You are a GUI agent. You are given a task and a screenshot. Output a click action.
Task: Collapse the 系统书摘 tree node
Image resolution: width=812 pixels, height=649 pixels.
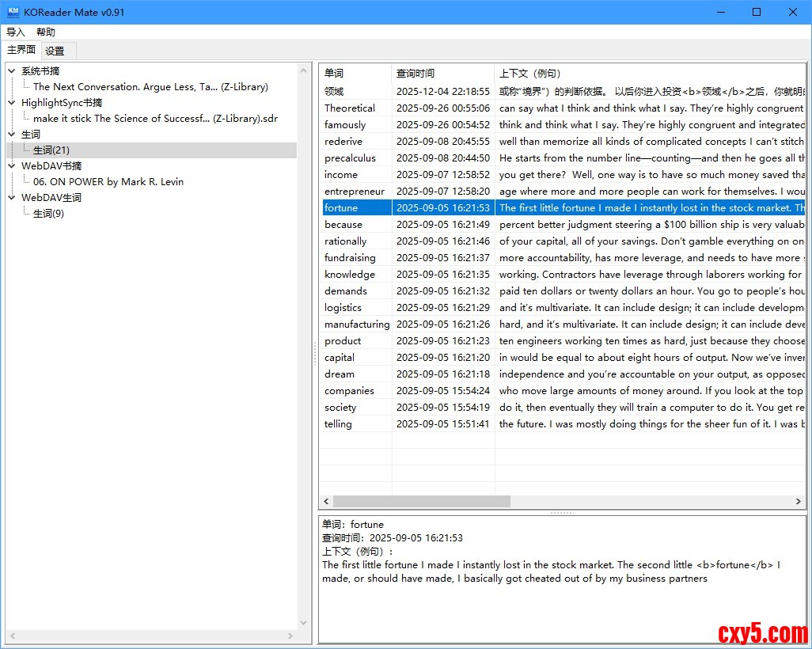click(x=12, y=71)
